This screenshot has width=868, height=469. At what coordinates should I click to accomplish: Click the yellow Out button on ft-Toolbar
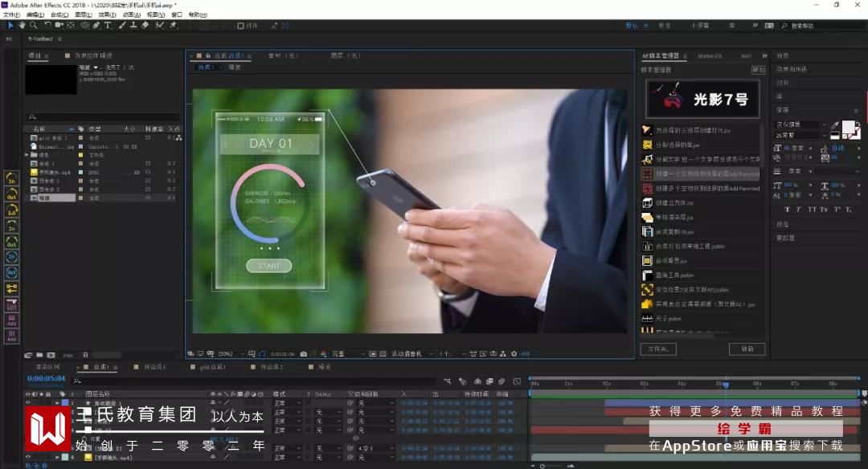[x=11, y=194]
